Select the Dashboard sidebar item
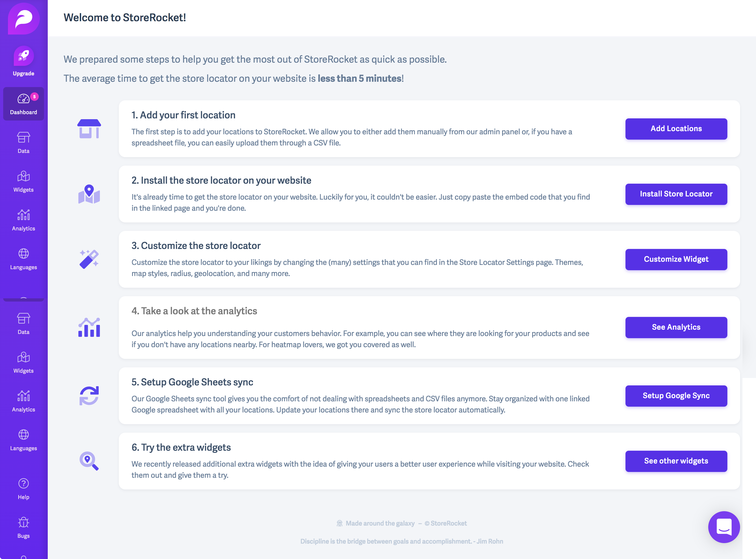Viewport: 756px width, 559px height. point(24,104)
